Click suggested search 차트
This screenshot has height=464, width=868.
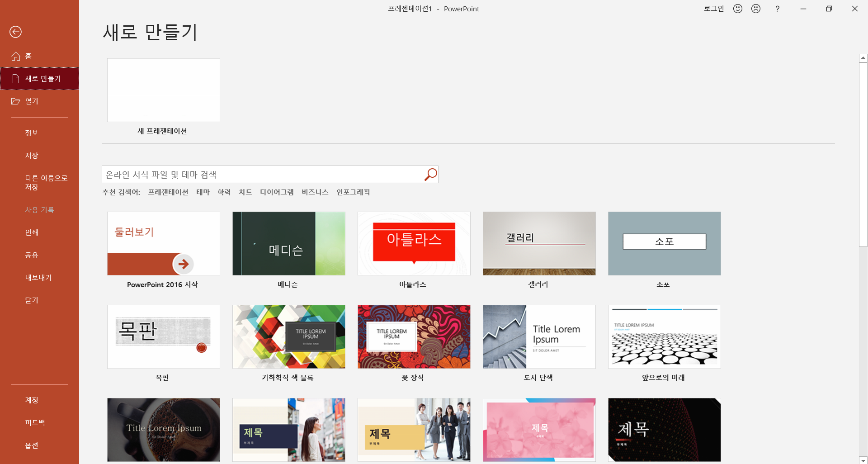click(x=245, y=192)
